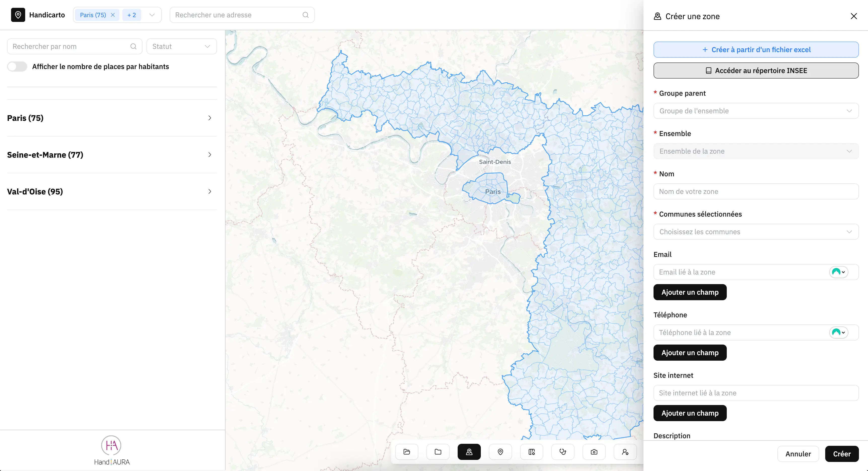Expand the Val-d'Oise (95) list item
Viewport: 868px width, 471px height.
[x=112, y=191]
